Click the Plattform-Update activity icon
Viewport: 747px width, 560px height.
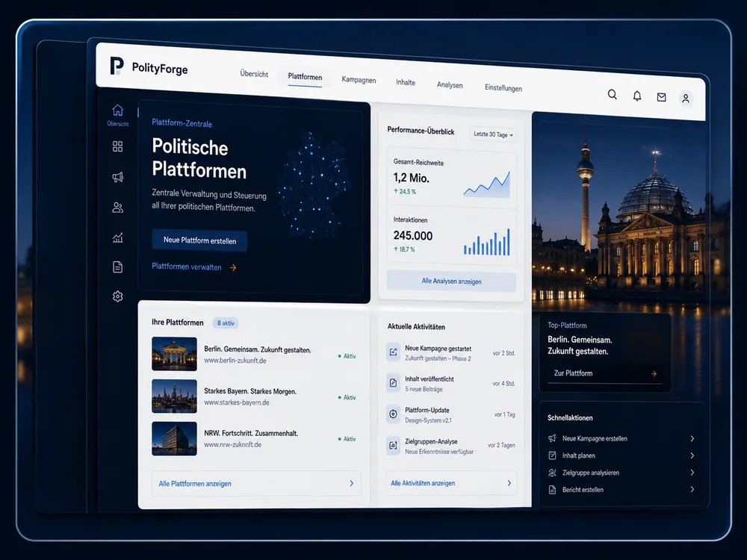pos(393,414)
